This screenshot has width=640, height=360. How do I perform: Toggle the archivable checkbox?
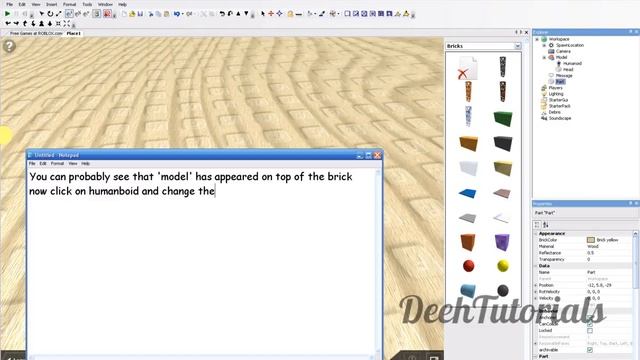click(590, 350)
